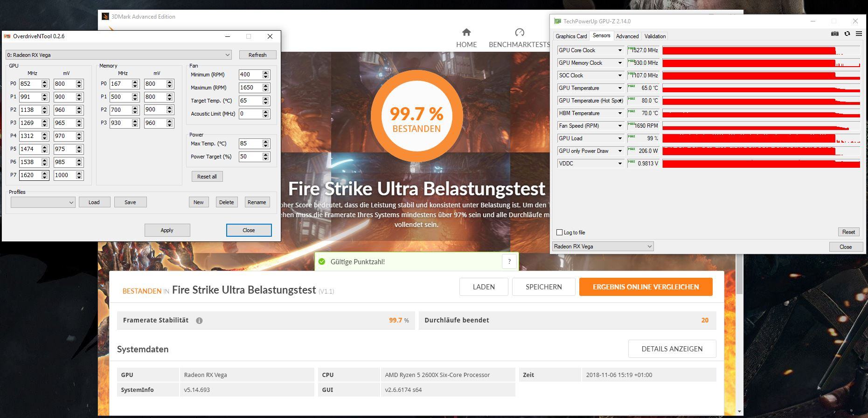Expand the Fan Speed (RPM) sensor dropdown
The height and width of the screenshot is (418, 868).
point(620,126)
